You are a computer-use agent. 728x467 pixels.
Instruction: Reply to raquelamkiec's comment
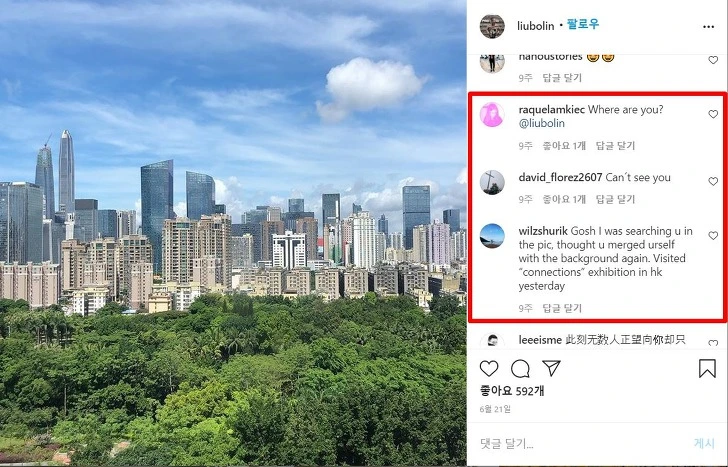[x=615, y=146]
